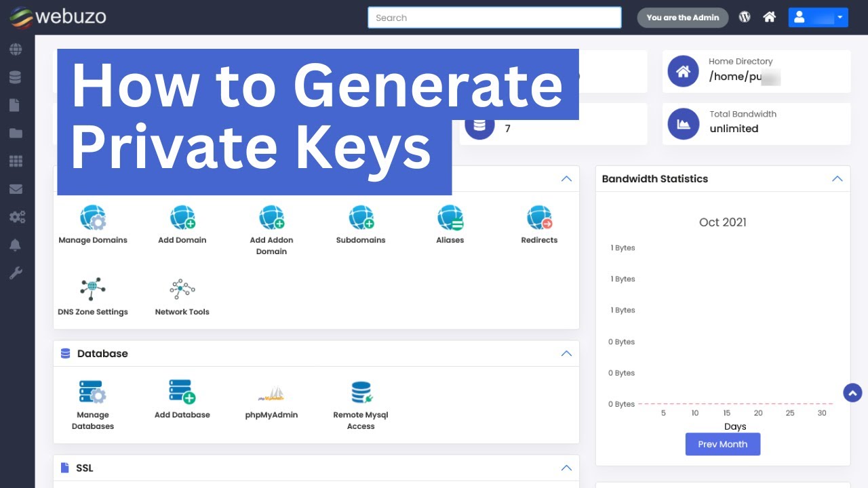Image resolution: width=868 pixels, height=488 pixels.
Task: Collapse the Database section
Action: pos(566,354)
